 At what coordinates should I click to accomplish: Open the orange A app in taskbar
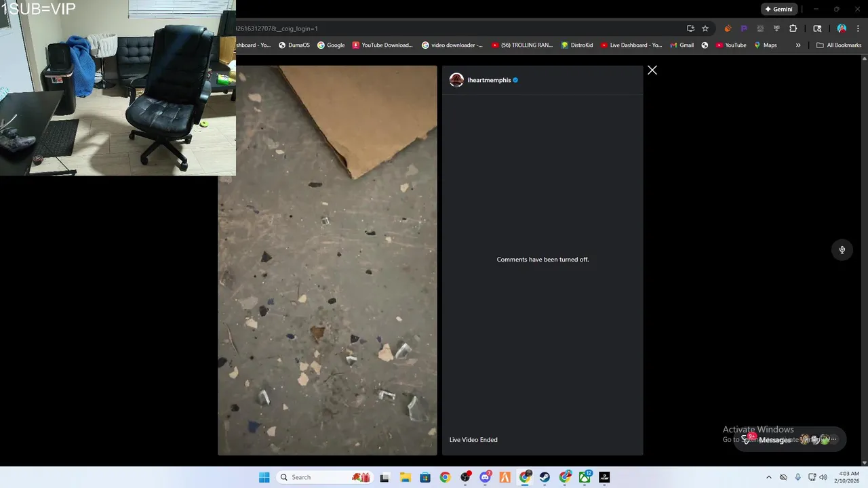[505, 477]
